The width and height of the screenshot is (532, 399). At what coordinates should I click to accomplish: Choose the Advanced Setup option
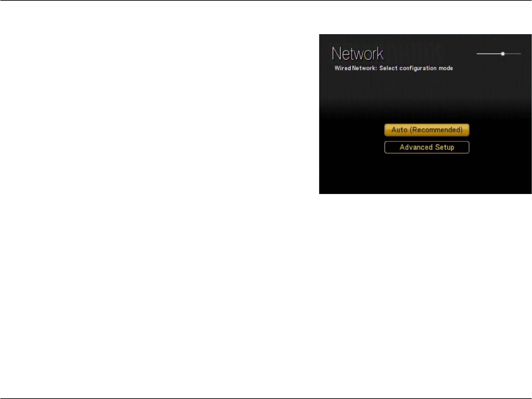(x=427, y=147)
